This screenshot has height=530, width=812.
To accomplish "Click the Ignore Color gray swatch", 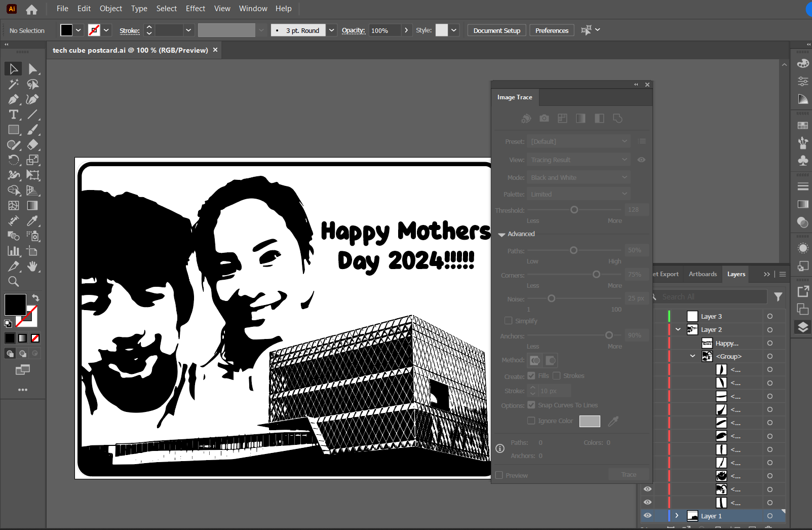I will pos(590,421).
